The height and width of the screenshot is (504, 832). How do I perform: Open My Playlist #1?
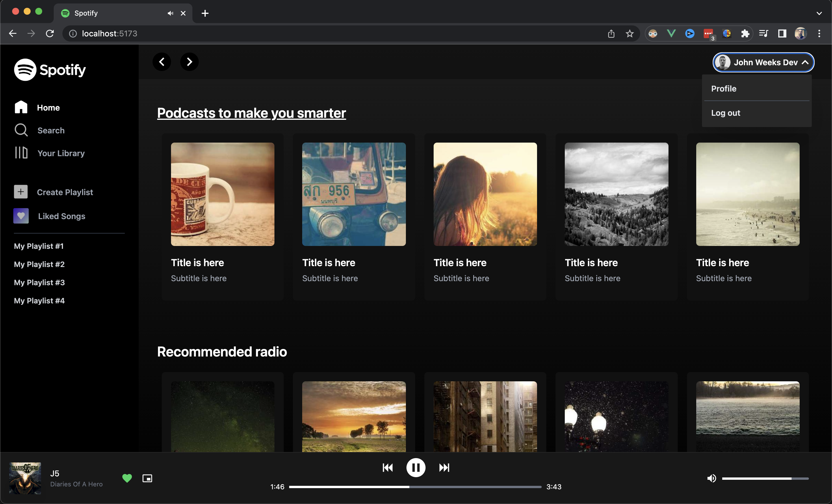[39, 246]
